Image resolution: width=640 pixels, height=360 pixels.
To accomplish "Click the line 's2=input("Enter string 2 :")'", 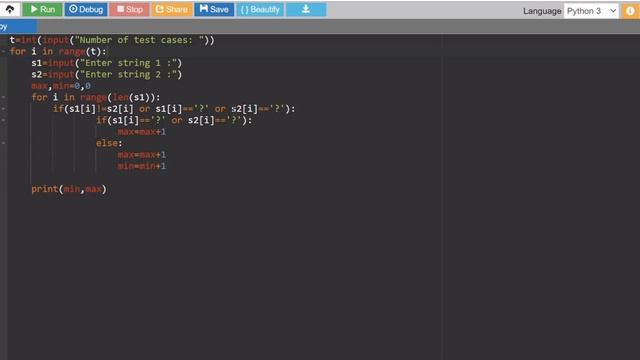I will click(107, 74).
